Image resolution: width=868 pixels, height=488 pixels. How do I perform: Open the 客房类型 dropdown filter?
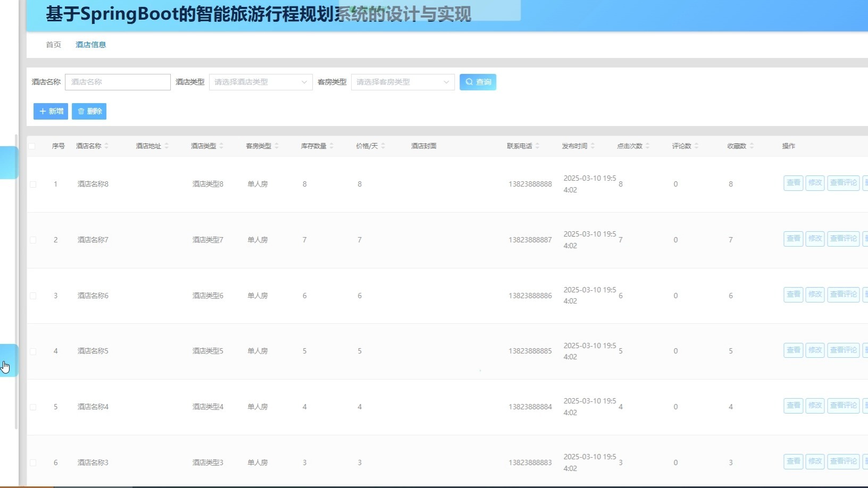(403, 82)
